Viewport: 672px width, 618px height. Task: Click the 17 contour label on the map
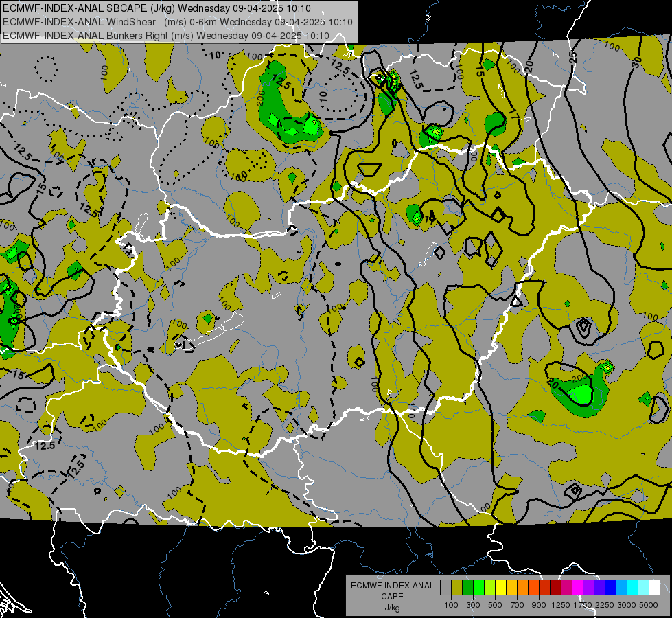pos(514,114)
